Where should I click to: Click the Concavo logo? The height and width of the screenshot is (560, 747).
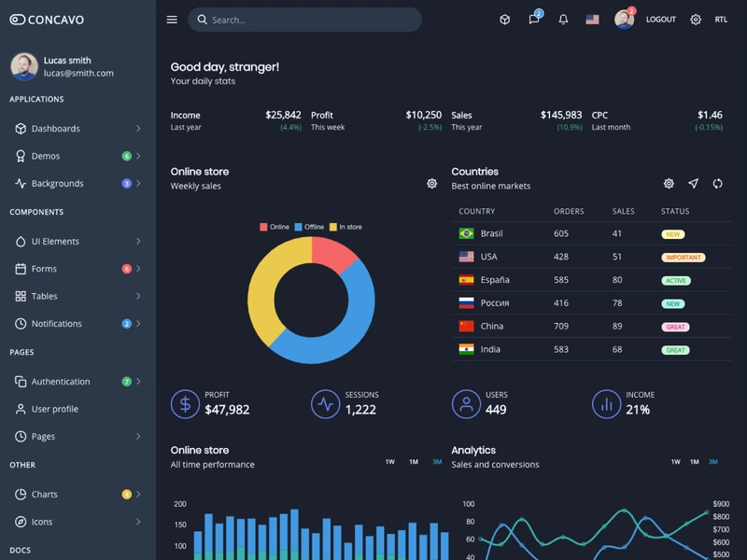[x=47, y=20]
